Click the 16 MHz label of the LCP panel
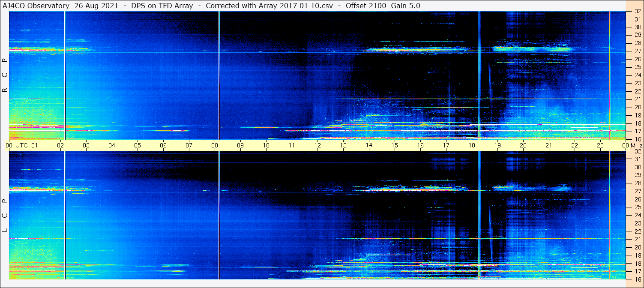Image resolution: width=644 pixels, height=288 pixels. 637,279
